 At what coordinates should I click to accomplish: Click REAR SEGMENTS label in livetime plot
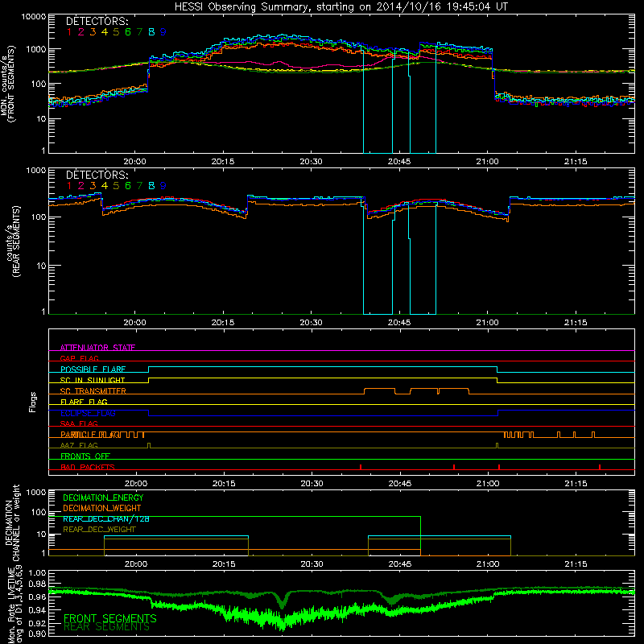(x=106, y=627)
